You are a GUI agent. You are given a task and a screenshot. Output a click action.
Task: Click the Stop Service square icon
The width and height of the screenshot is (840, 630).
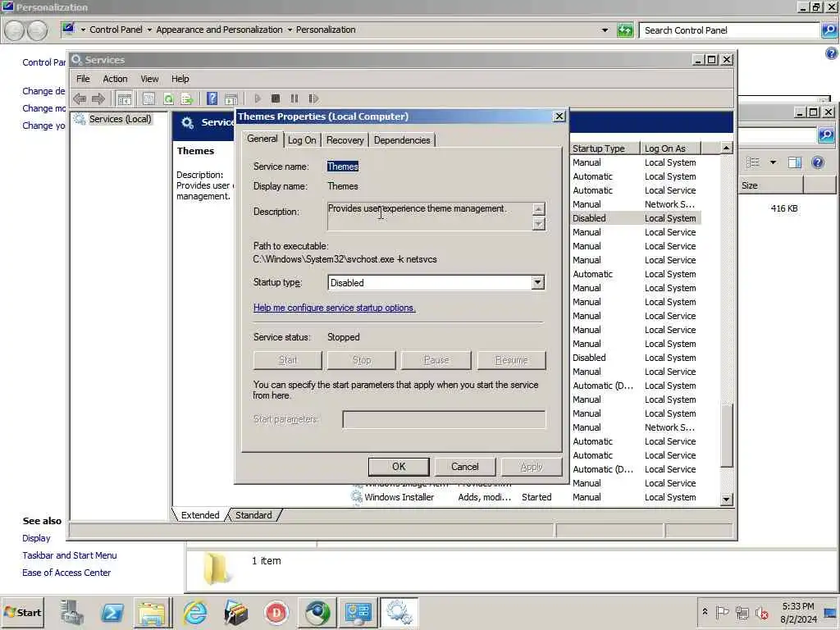[276, 98]
